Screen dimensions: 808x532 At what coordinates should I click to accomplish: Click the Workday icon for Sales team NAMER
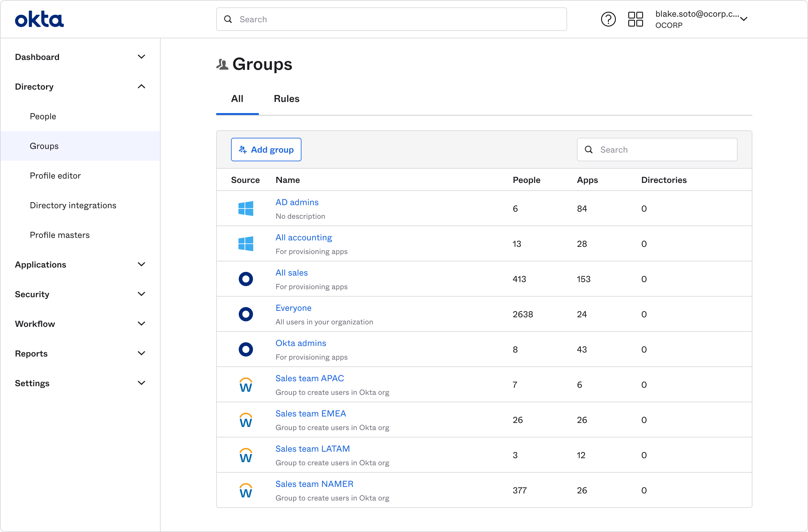pyautogui.click(x=246, y=490)
